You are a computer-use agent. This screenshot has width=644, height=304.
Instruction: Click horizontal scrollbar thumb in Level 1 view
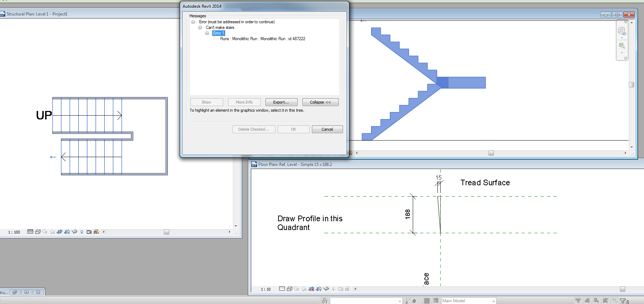point(167,232)
